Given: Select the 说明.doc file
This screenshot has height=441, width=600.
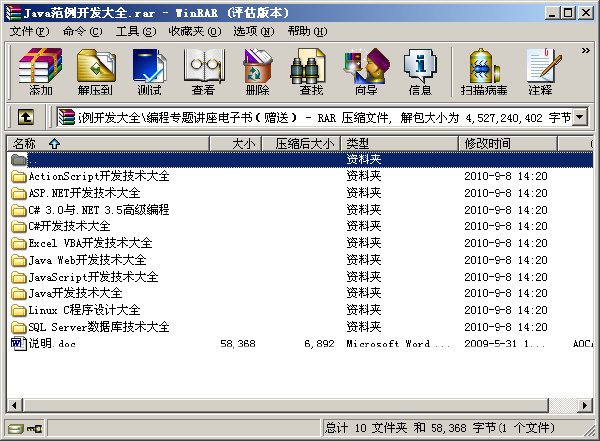Looking at the screenshot, I should (52, 343).
